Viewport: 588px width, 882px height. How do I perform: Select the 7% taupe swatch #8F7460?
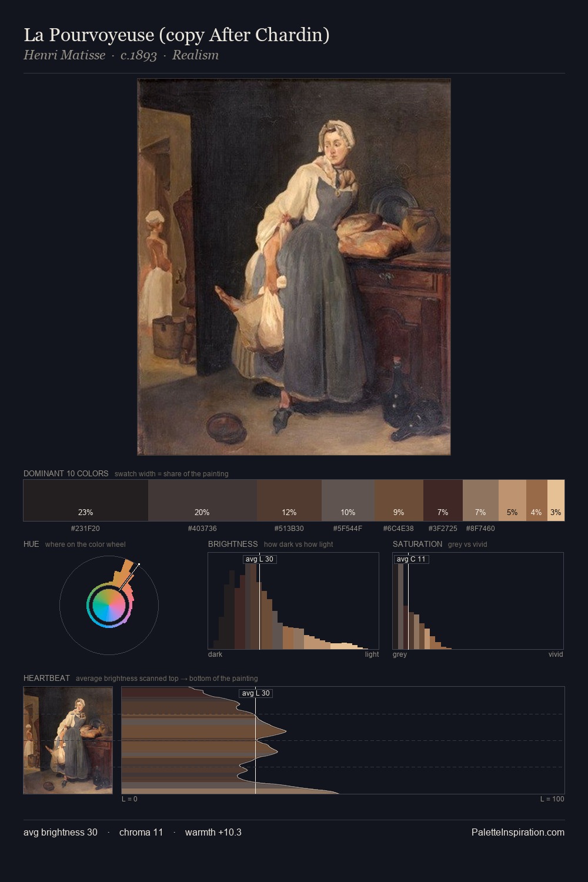(x=480, y=500)
